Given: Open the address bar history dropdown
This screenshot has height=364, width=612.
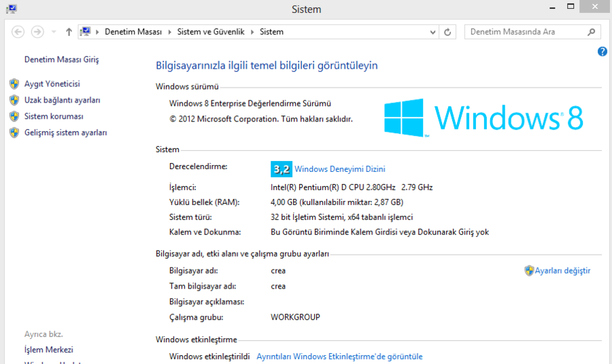Looking at the screenshot, I should coord(432,33).
